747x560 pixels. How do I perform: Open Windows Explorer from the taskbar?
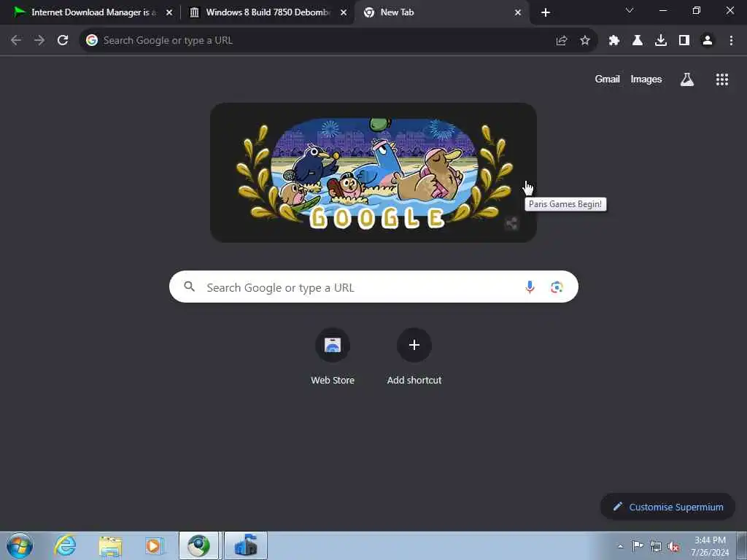(x=111, y=546)
